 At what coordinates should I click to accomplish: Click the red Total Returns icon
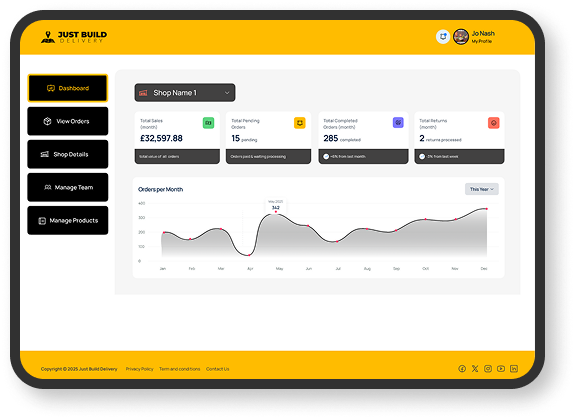[494, 123]
